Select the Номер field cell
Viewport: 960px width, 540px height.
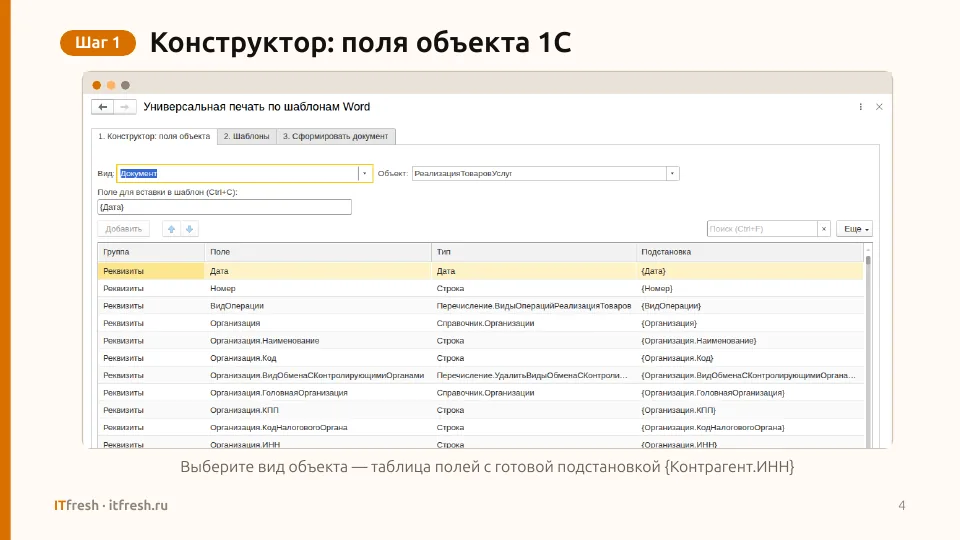[318, 288]
